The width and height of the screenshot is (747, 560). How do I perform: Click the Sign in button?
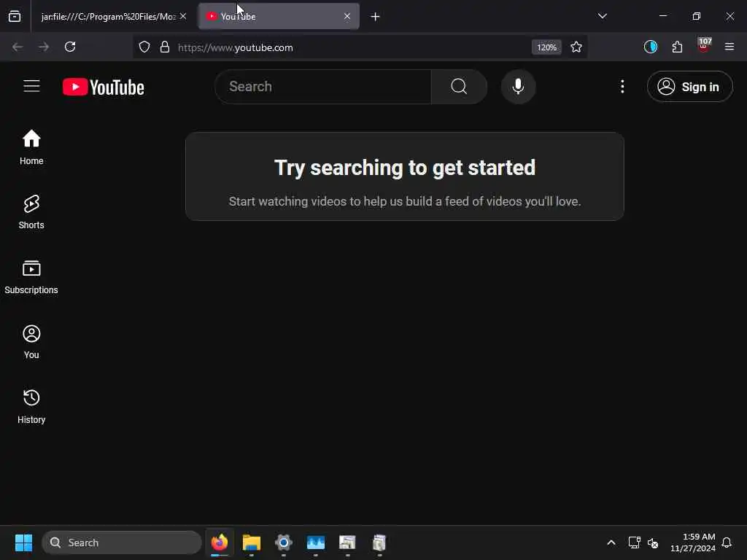[689, 87]
